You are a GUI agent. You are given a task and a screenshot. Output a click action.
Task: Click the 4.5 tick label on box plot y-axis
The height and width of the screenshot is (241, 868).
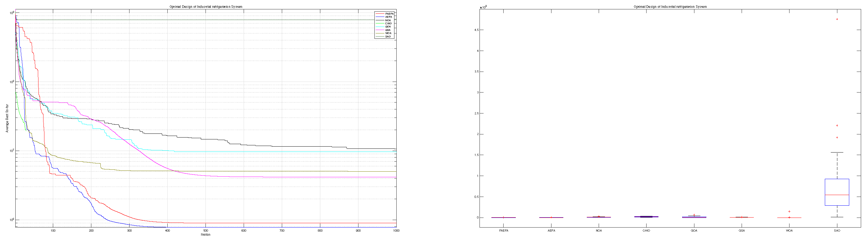476,30
